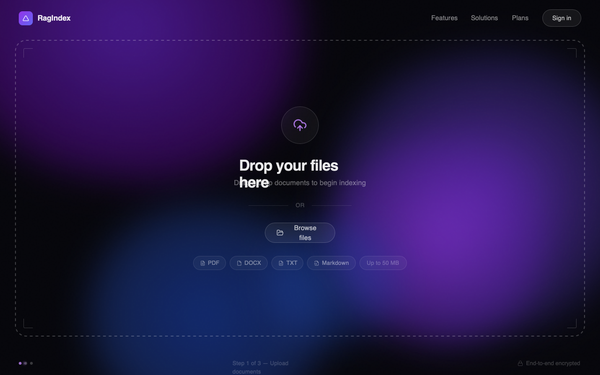Click the Step 1 of 3 Upload documents text
The width and height of the screenshot is (600, 375).
[x=260, y=367]
